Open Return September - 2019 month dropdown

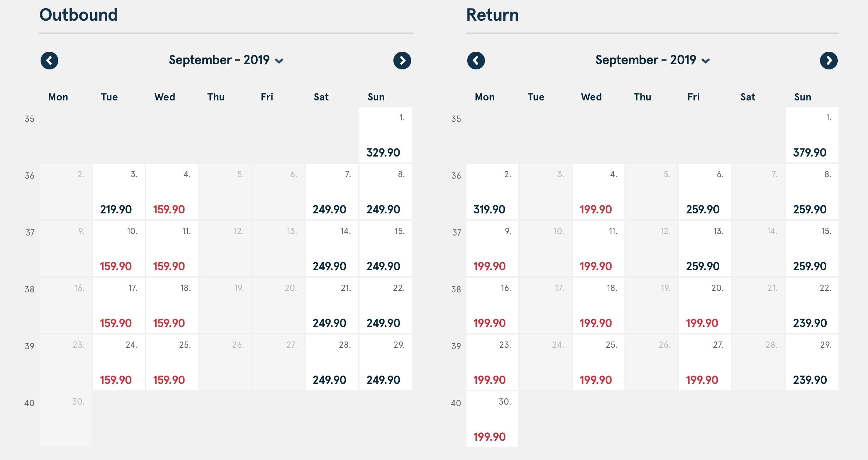click(x=652, y=60)
